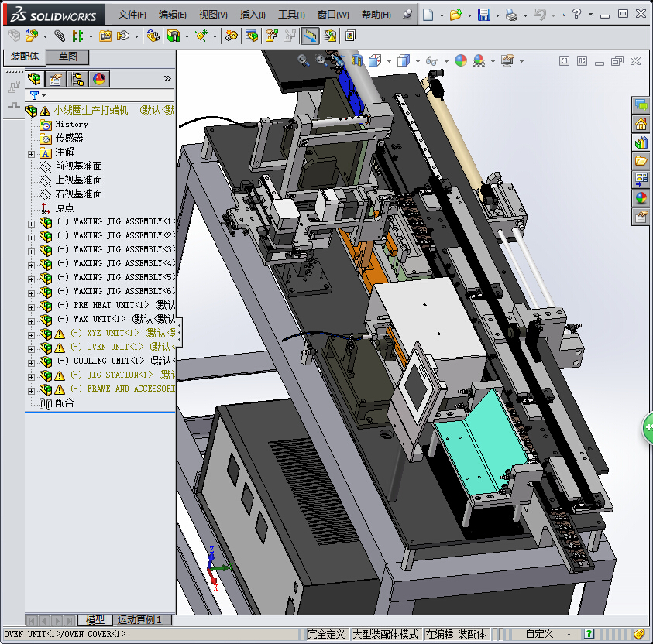The image size is (653, 644).
Task: Open Insert Components dropdown arrow
Action: 45,36
